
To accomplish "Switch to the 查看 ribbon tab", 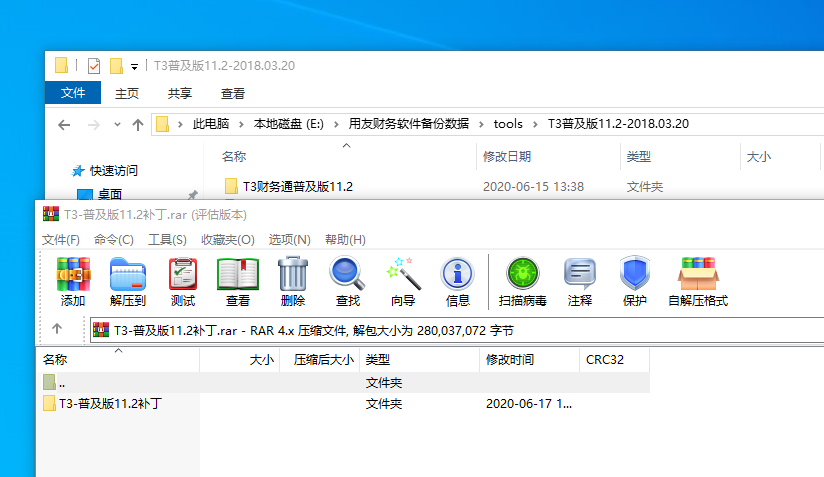I will 233,94.
